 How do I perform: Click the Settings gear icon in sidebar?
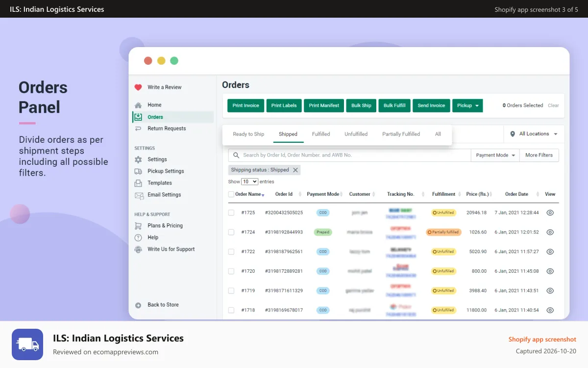pyautogui.click(x=138, y=159)
